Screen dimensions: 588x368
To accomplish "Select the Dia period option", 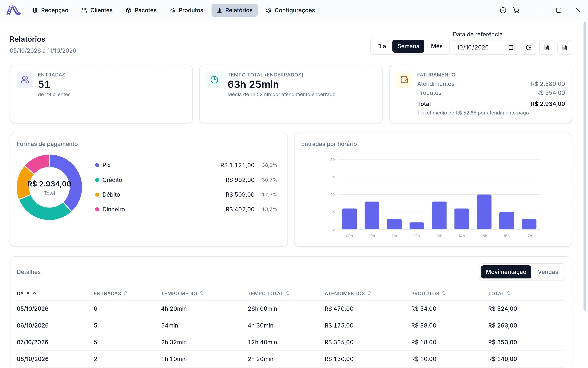I will point(381,46).
